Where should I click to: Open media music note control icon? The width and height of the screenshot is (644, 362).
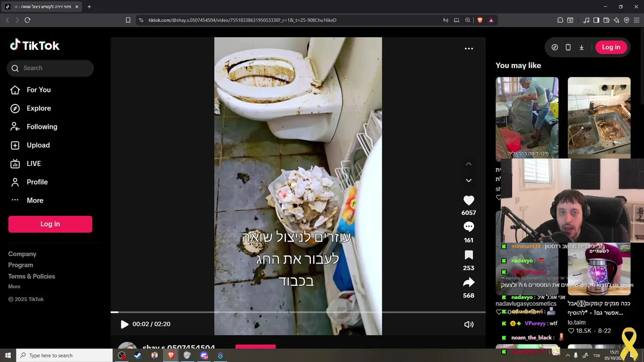pyautogui.click(x=586, y=20)
